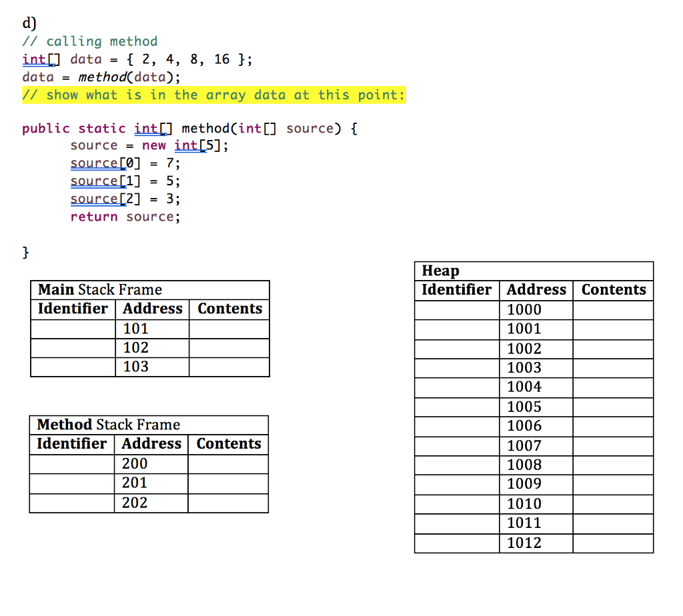Click the Heap table header
Viewport: 683px width, 616px height.
pyautogui.click(x=438, y=271)
